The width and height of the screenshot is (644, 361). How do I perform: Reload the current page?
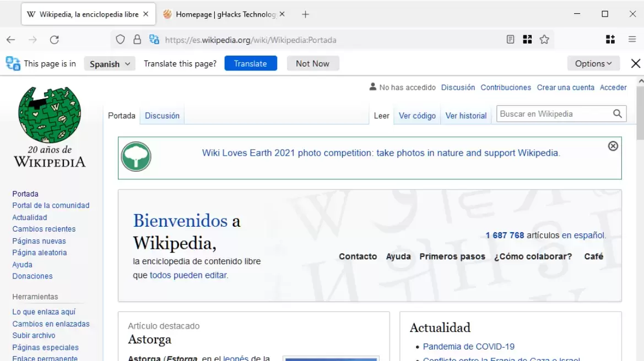click(54, 40)
